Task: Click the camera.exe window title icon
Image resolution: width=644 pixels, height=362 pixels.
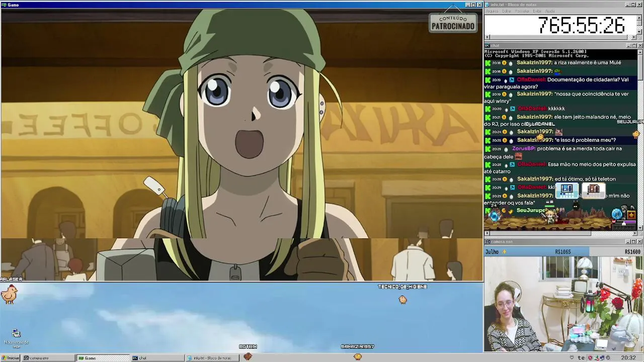Action: pos(488,242)
